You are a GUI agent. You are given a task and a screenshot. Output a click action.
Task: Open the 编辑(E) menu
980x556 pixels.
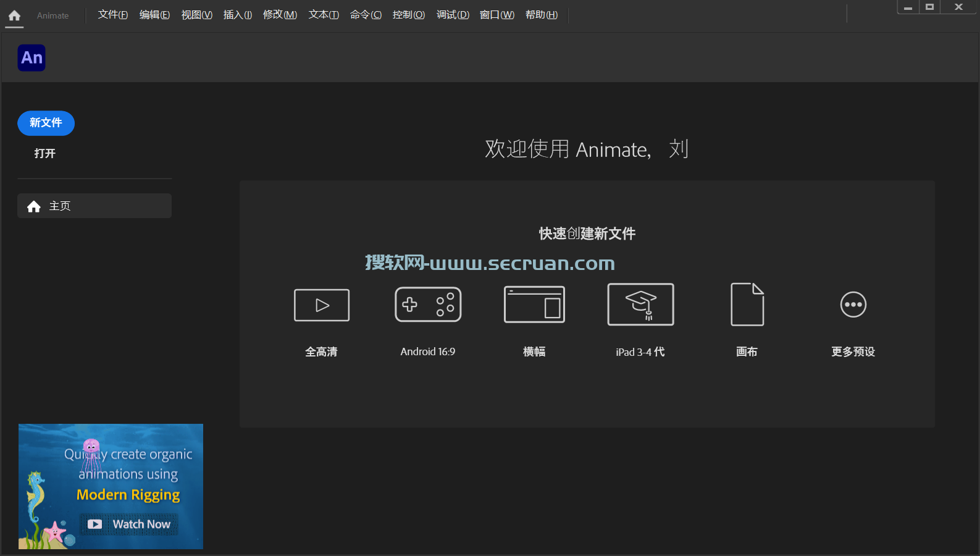tap(154, 15)
